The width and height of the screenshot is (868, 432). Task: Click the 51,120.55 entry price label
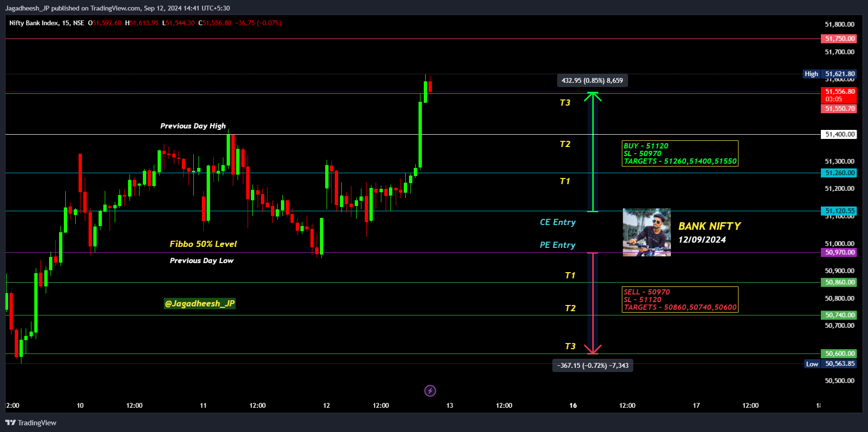(839, 211)
